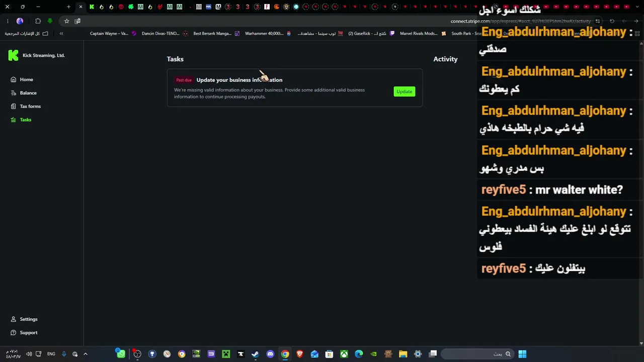This screenshot has height=362, width=644.
Task: Launch Minecraft from the taskbar
Action: [226, 354]
